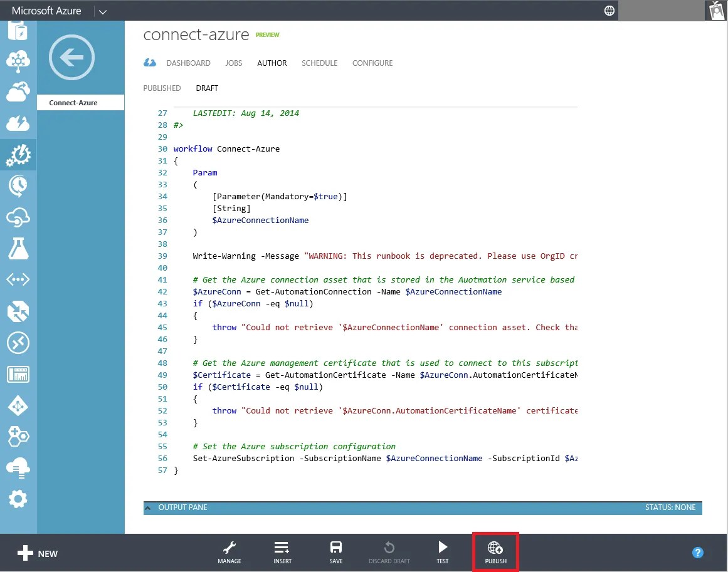Screen dimensions: 728x572
Task: Switch to the DASHBOARD tab
Action: [x=188, y=63]
